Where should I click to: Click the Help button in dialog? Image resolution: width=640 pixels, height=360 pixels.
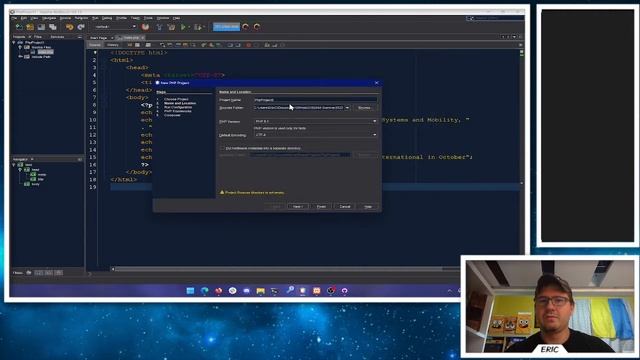click(x=368, y=207)
